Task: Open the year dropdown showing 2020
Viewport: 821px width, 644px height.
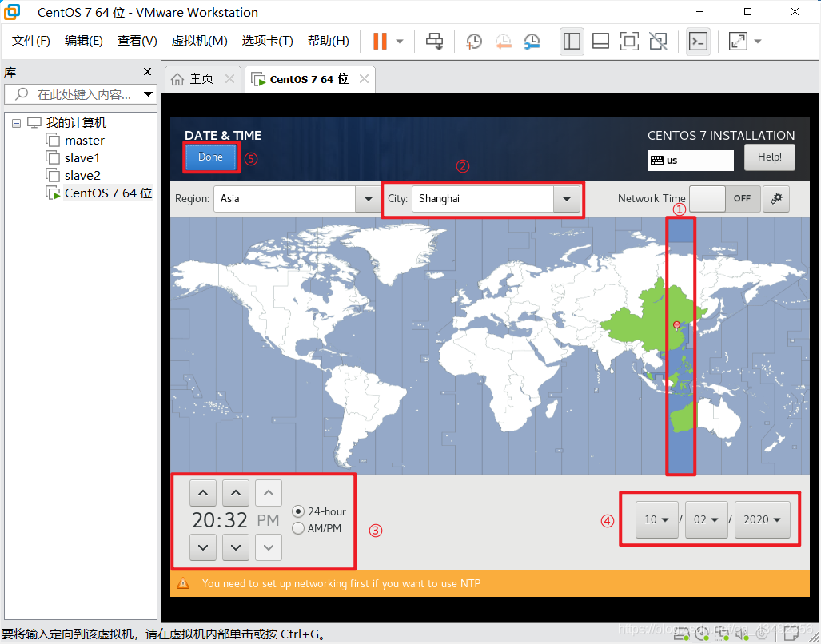Action: click(x=763, y=519)
